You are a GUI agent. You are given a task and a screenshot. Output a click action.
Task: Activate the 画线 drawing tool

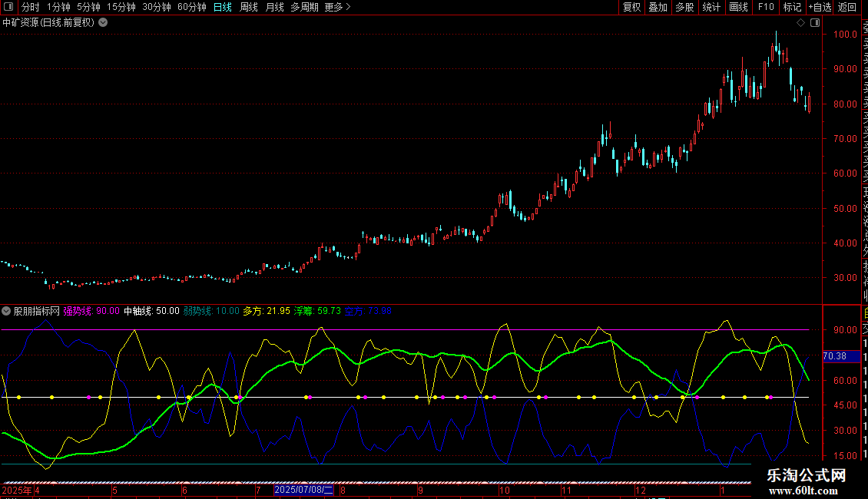tap(738, 7)
